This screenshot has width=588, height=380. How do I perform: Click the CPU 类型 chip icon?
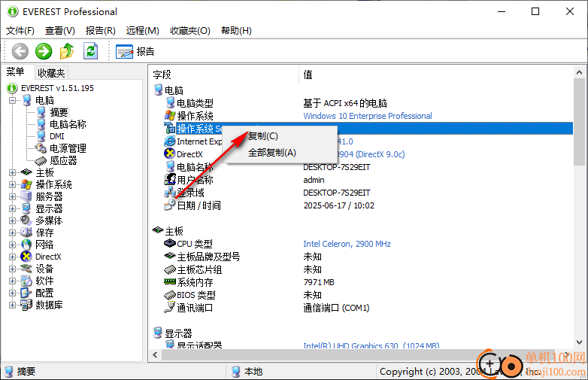170,244
